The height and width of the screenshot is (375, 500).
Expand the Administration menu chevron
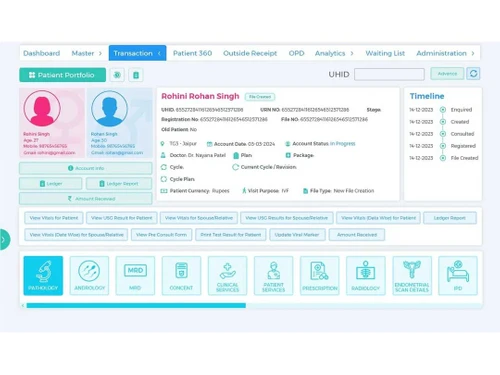(473, 53)
